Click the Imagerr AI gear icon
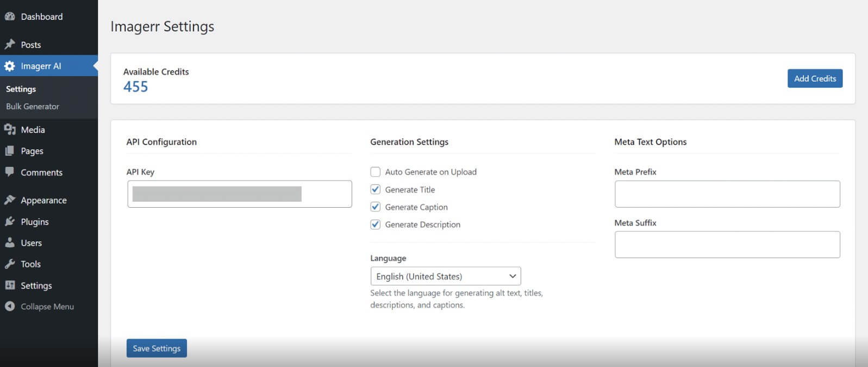The width and height of the screenshot is (868, 367). tap(9, 66)
